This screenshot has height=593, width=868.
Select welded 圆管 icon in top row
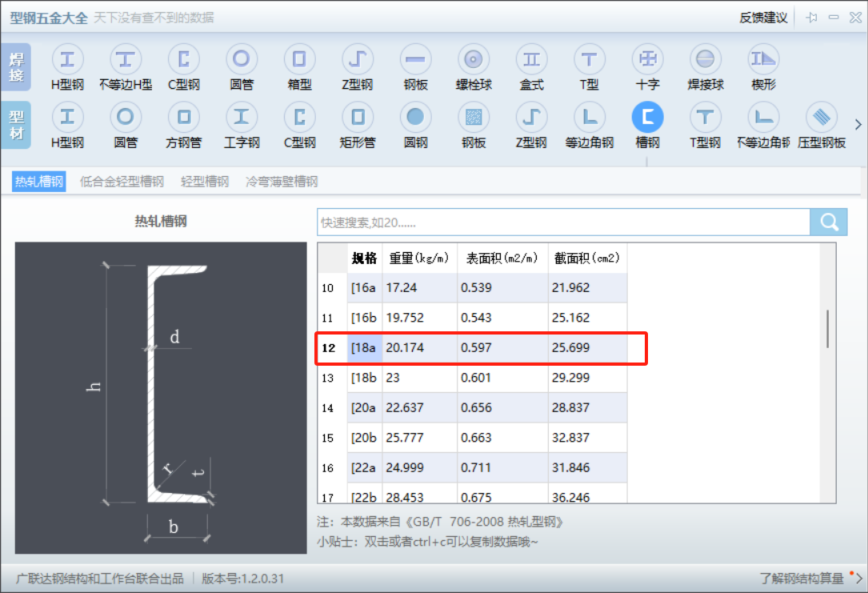[242, 59]
